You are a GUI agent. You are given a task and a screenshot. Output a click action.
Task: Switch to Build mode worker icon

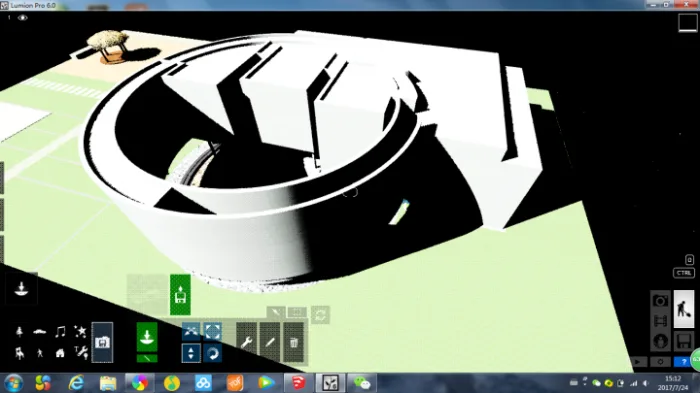[x=683, y=309]
